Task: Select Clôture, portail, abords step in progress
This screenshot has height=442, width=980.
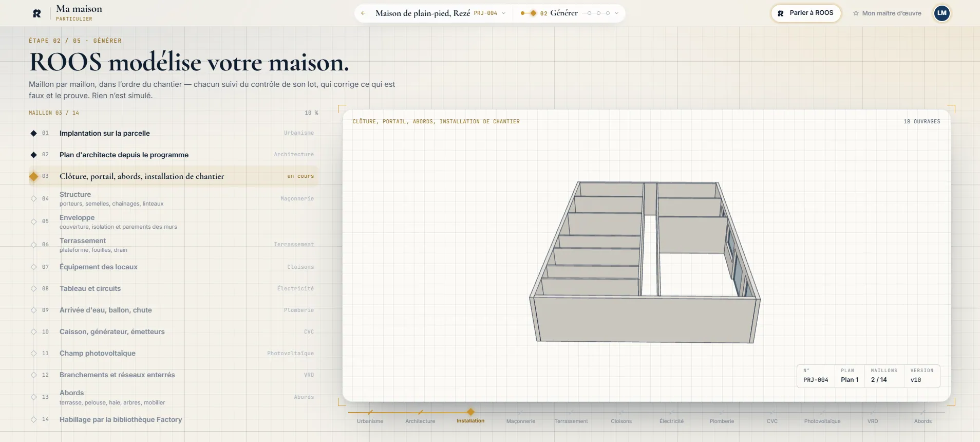Action: click(174, 176)
